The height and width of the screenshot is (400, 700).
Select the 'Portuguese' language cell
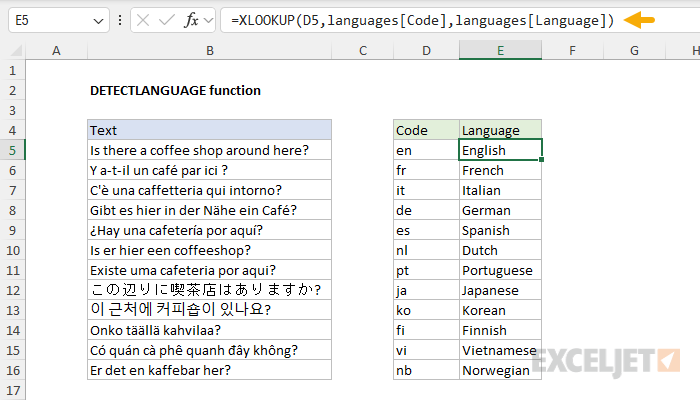500,270
